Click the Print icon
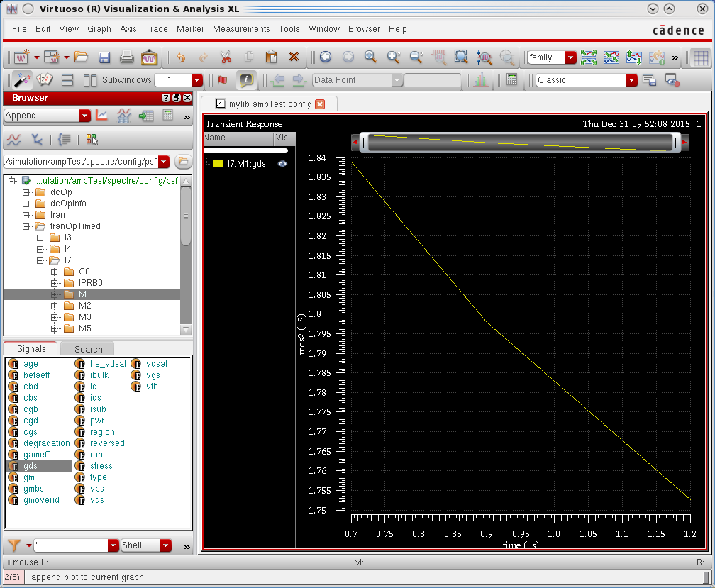The width and height of the screenshot is (715, 588). pos(127,57)
